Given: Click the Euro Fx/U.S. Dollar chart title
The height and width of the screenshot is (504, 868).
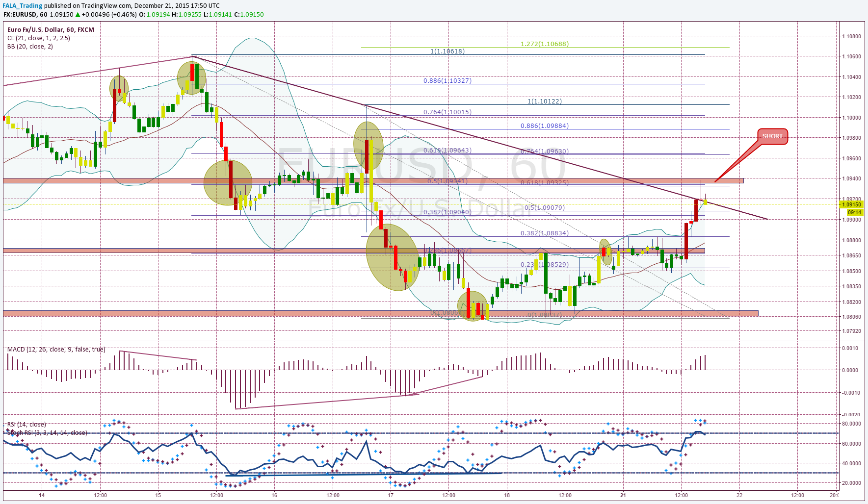Looking at the screenshot, I should click(51, 29).
